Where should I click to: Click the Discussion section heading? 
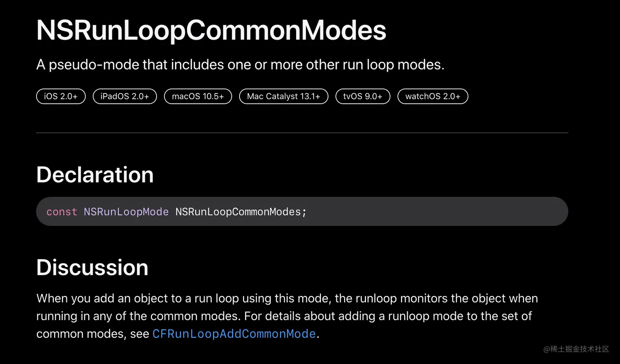[92, 268]
